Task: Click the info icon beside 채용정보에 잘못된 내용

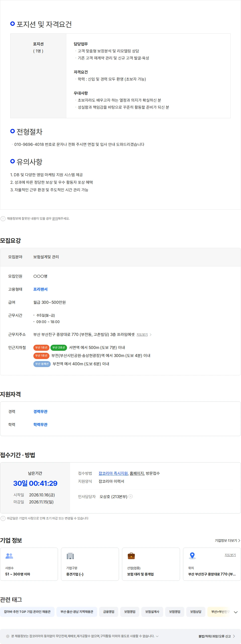Action: click(3, 219)
